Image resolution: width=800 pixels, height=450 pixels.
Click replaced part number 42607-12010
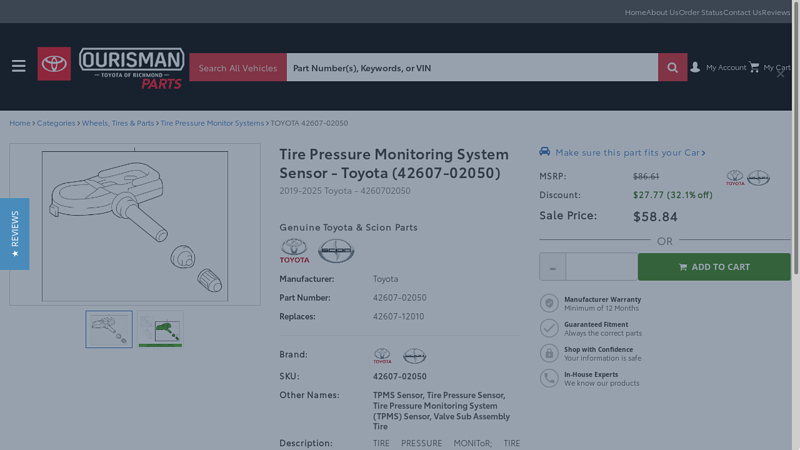point(398,316)
